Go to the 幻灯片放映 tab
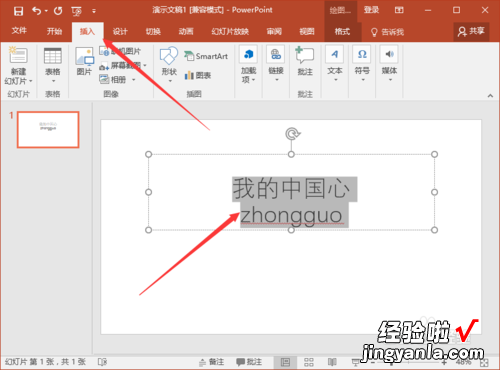The height and width of the screenshot is (370, 500). click(230, 32)
